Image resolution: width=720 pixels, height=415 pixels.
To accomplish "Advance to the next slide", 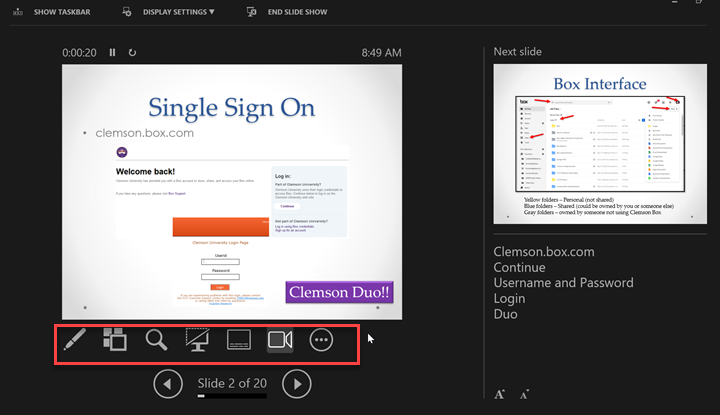I will click(296, 383).
